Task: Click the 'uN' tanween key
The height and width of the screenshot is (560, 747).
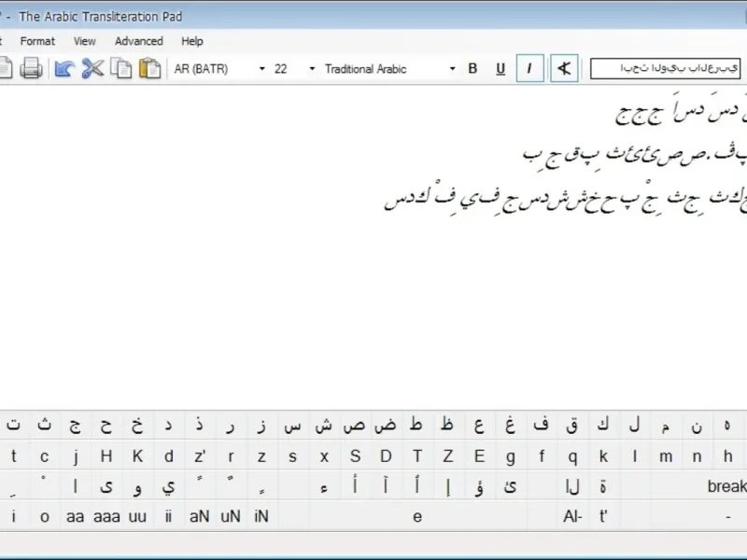Action: point(231,516)
